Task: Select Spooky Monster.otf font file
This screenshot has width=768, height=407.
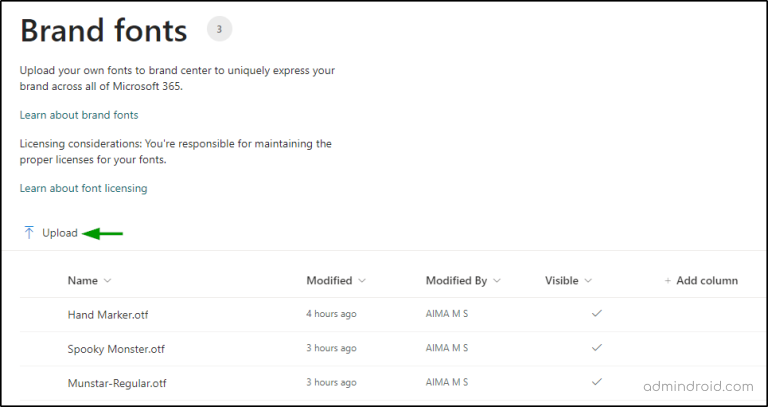Action: [x=116, y=349]
